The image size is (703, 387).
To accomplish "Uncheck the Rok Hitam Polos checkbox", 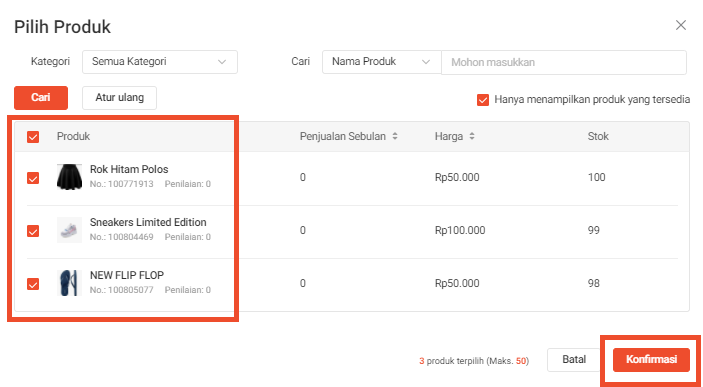I will 33,178.
